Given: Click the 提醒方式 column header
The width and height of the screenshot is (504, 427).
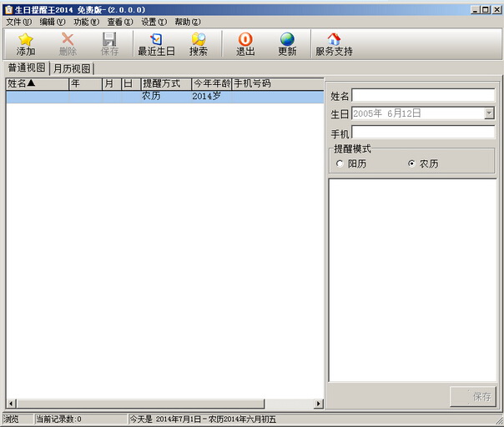Looking at the screenshot, I should tap(166, 84).
